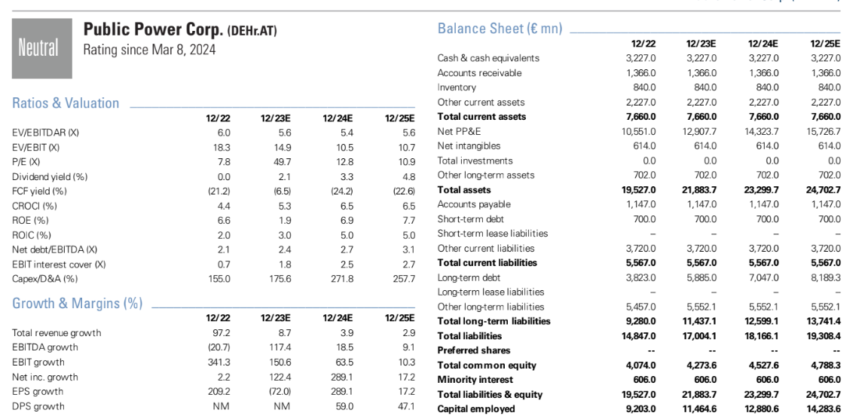Click the EV/EBITDAR (X) row label
Screen dimensions: 868x419
coord(45,133)
